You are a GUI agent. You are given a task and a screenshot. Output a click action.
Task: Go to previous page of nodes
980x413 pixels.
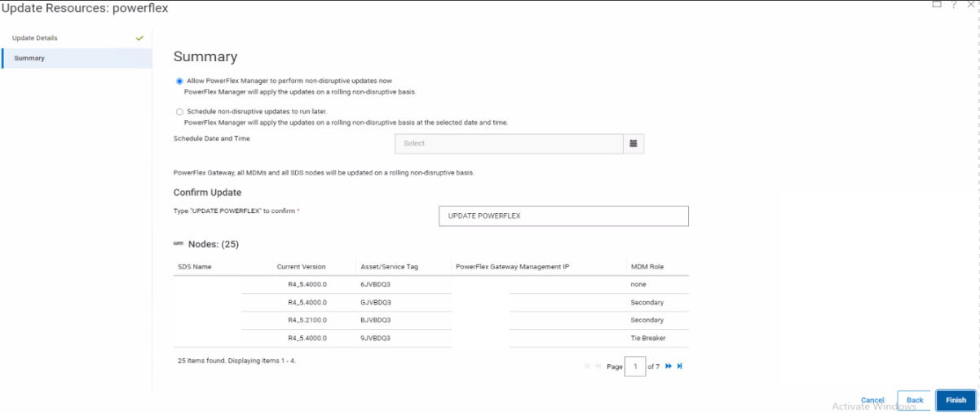click(x=598, y=366)
